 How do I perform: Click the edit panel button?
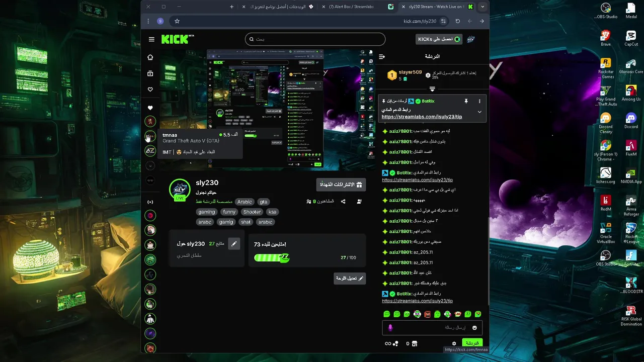[350, 278]
